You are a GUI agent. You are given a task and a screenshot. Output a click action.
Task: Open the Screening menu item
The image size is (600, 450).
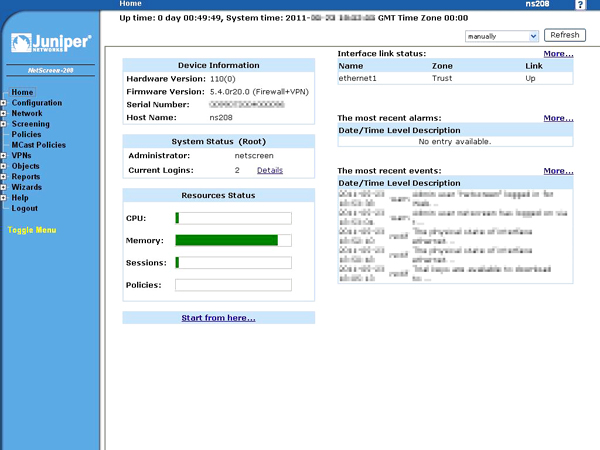pos(31,124)
